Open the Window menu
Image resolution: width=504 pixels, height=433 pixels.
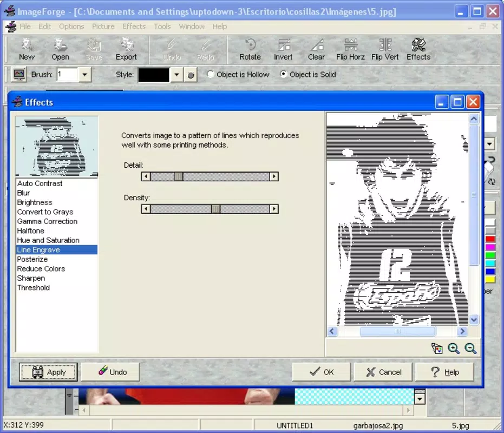[x=192, y=27]
